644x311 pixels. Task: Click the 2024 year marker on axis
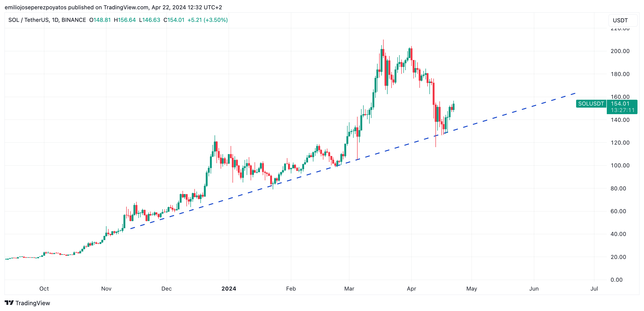(229, 288)
